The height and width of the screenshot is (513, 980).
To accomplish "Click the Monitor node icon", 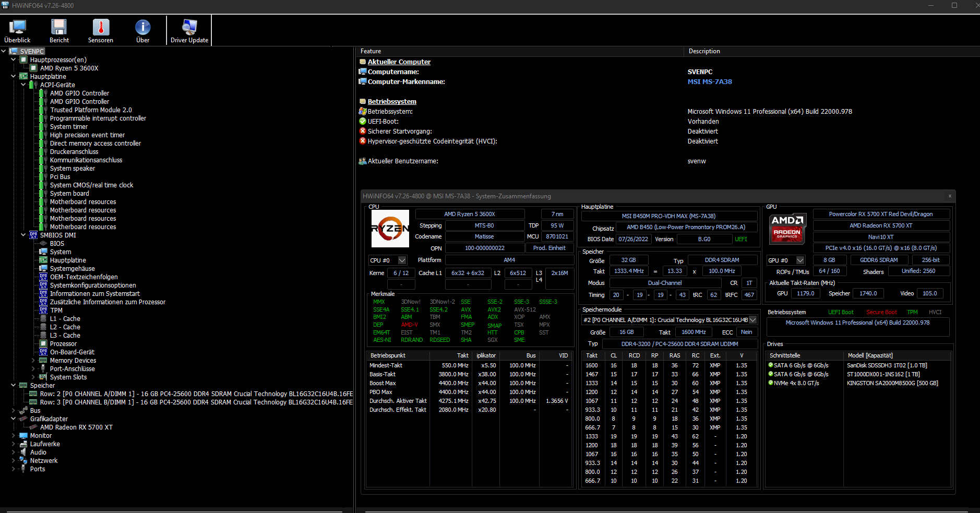I will click(x=23, y=435).
